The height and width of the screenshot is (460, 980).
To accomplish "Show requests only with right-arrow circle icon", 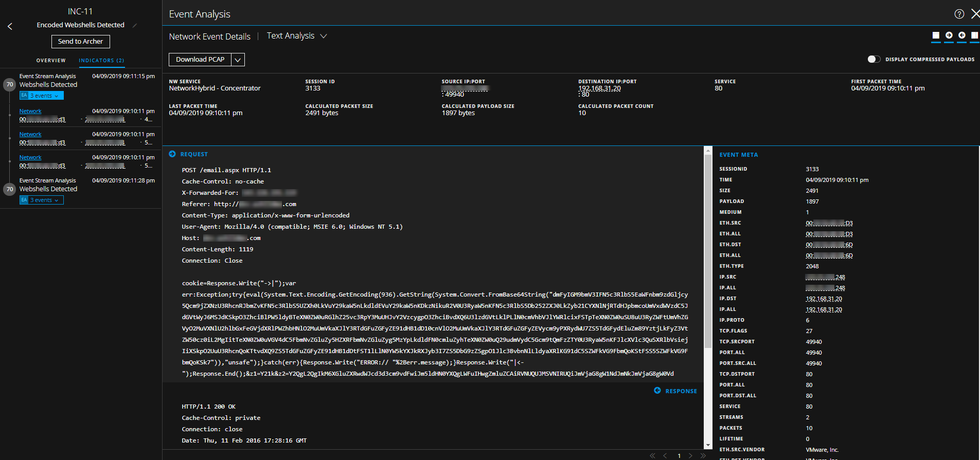I will pos(949,35).
